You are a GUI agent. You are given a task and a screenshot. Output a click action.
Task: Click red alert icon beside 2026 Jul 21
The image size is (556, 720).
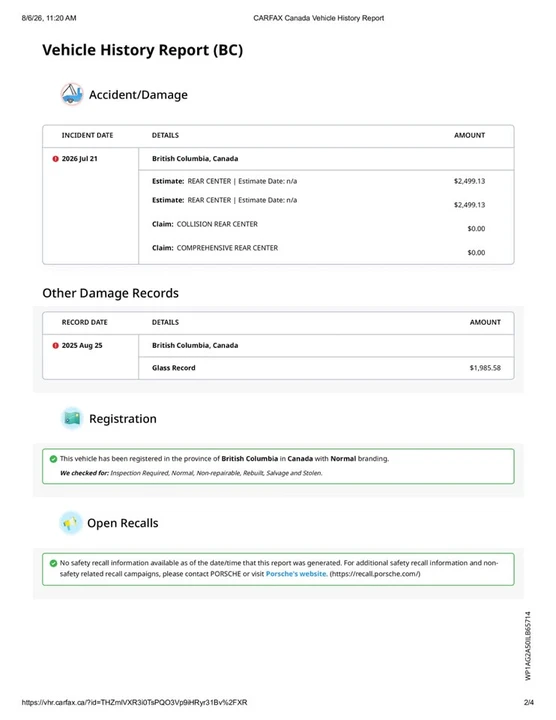pos(56,158)
